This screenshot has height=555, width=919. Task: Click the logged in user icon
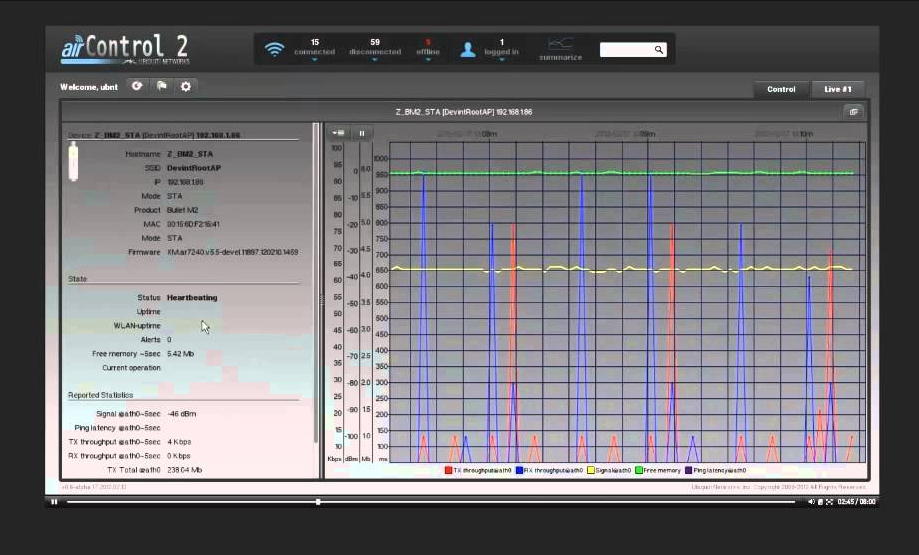click(x=467, y=49)
